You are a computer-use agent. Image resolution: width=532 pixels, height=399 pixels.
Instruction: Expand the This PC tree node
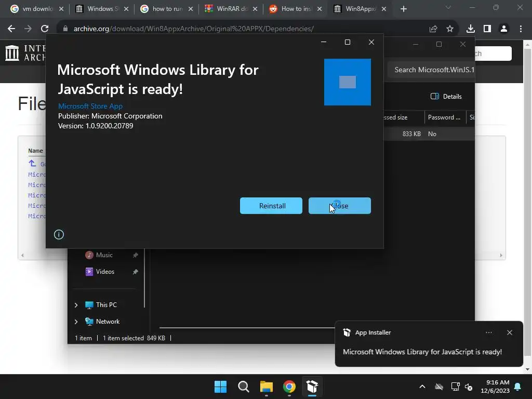click(76, 305)
